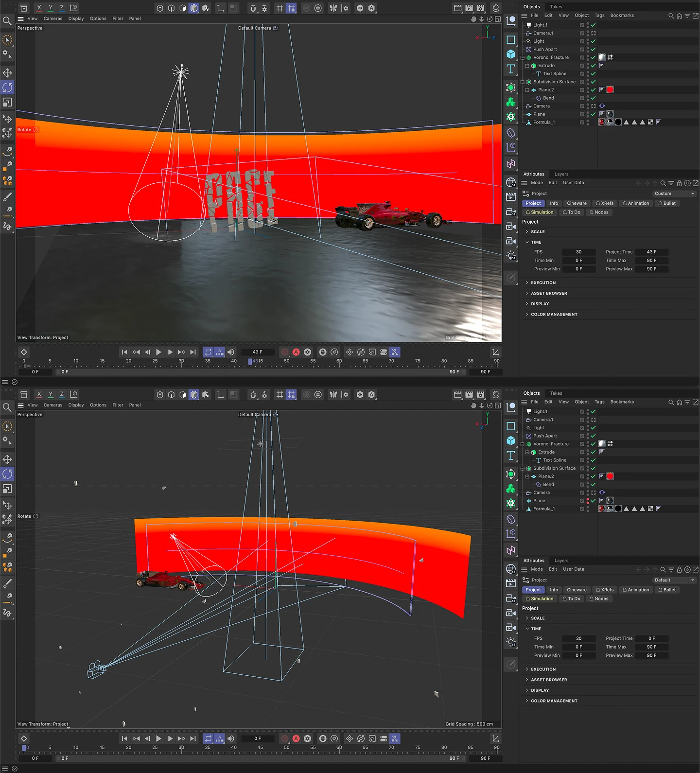Toggle loop playback in the upper window timeline
The image size is (700, 773).
[208, 352]
